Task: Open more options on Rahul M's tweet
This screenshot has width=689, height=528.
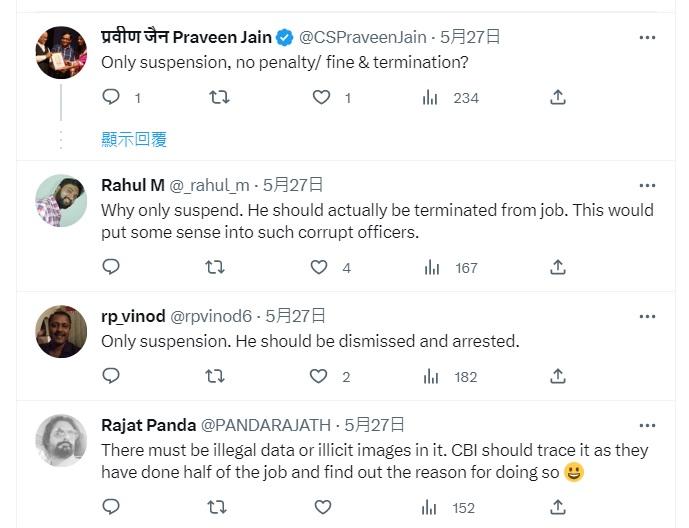Action: point(647,185)
